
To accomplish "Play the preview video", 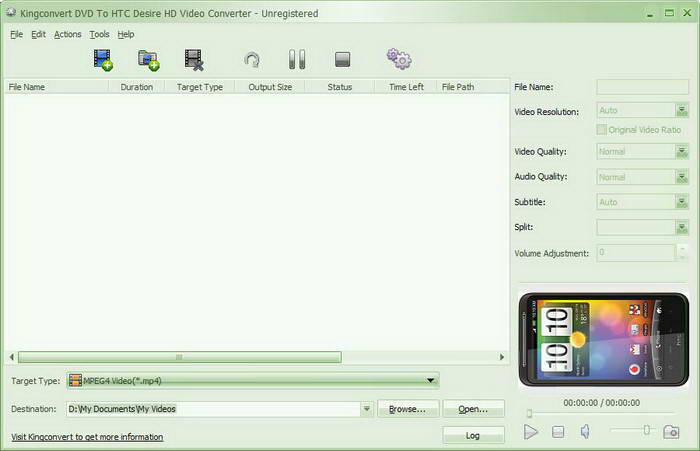I will [531, 431].
